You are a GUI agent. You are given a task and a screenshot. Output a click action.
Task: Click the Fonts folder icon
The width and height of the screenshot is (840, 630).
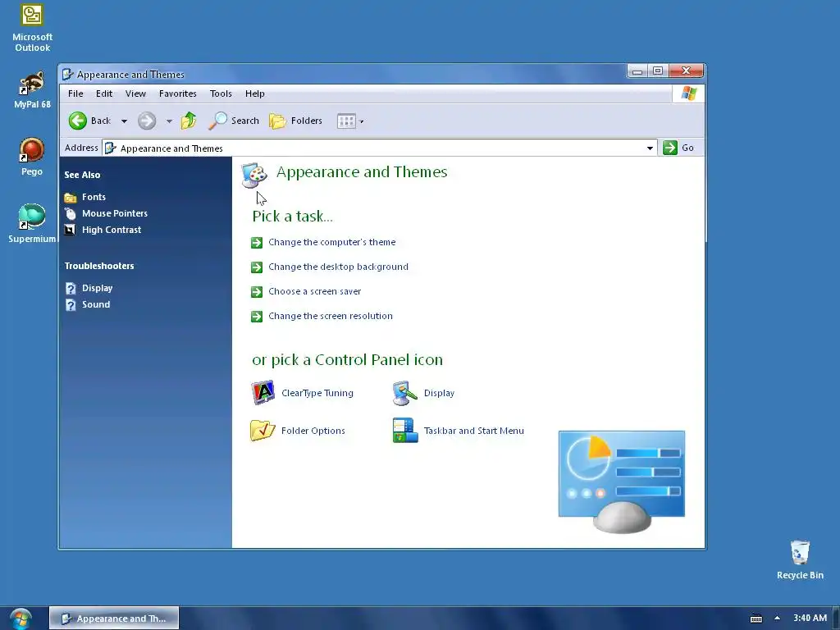71,197
